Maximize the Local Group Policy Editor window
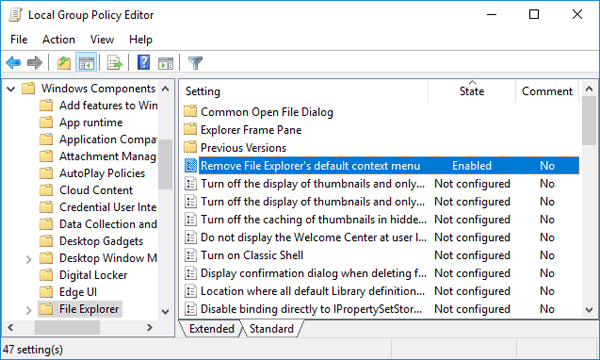The height and width of the screenshot is (360, 600). tap(534, 15)
